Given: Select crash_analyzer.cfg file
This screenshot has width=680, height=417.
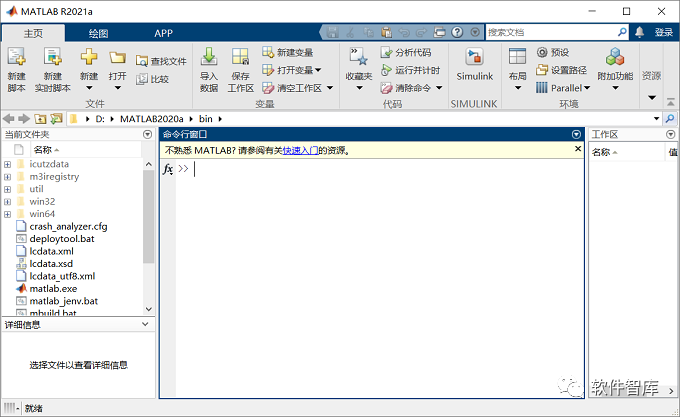Looking at the screenshot, I should (x=68, y=226).
